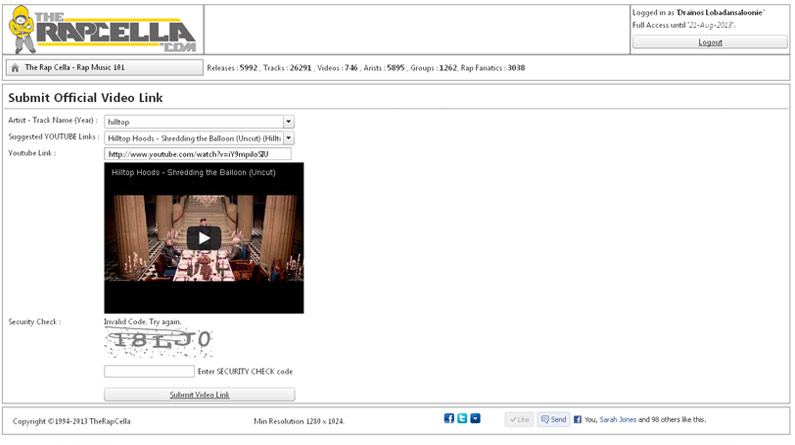
Task: Open the Twitter share icon in footer
Action: [462, 418]
